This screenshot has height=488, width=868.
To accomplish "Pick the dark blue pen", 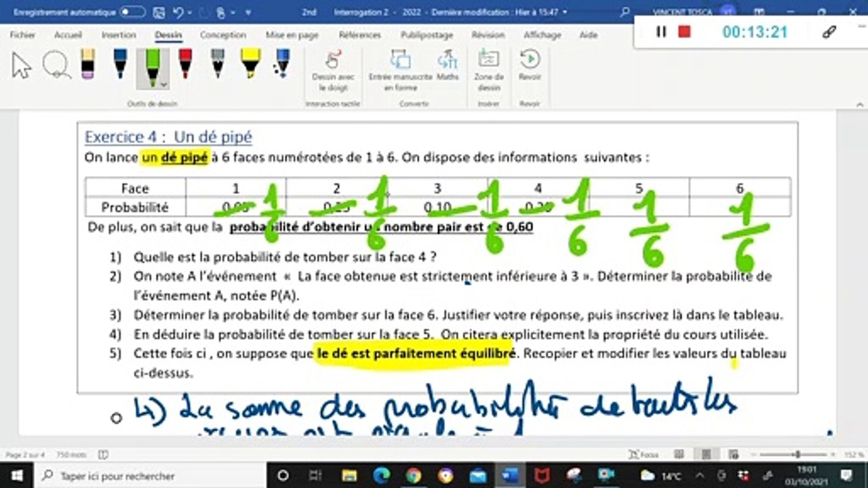I will (120, 64).
